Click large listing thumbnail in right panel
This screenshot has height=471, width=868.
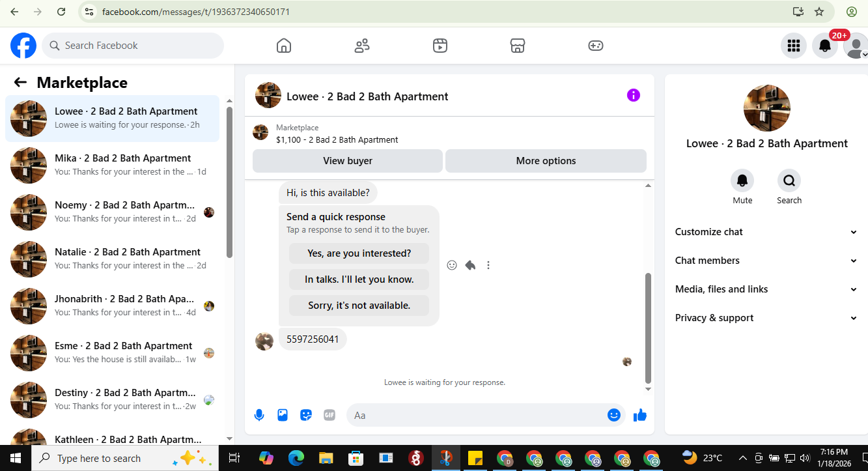tap(766, 108)
